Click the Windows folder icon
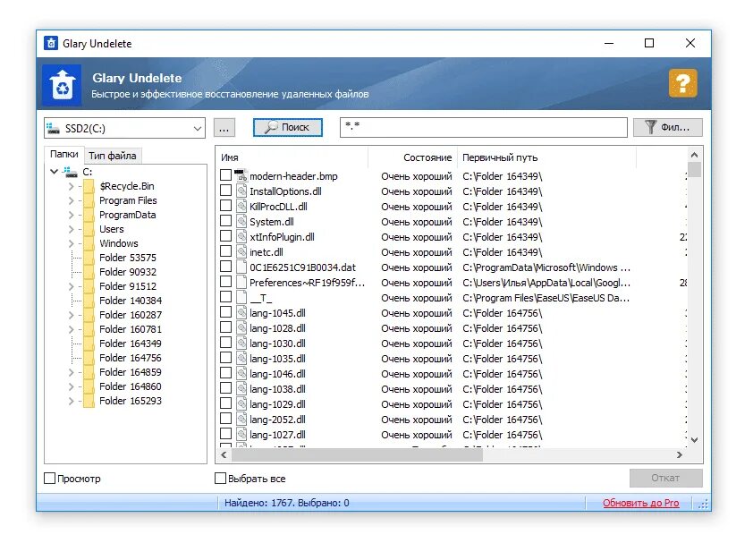The height and width of the screenshot is (560, 753). point(89,243)
